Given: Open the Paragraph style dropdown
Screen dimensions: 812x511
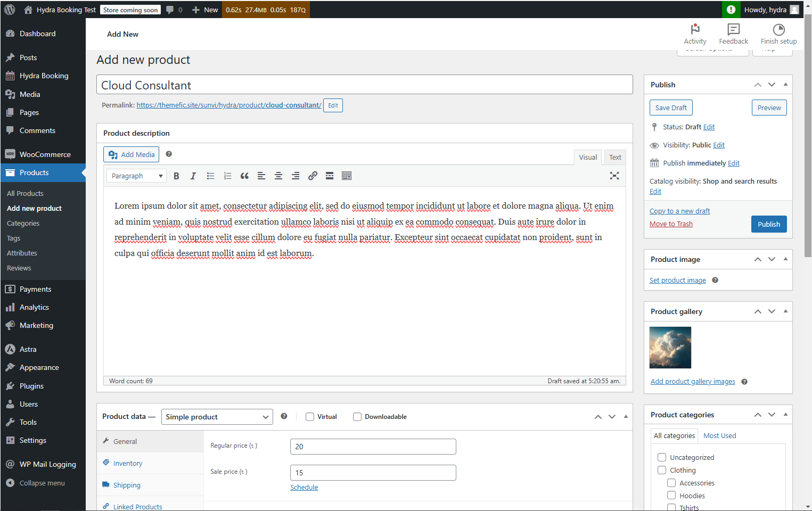Looking at the screenshot, I should pos(136,176).
